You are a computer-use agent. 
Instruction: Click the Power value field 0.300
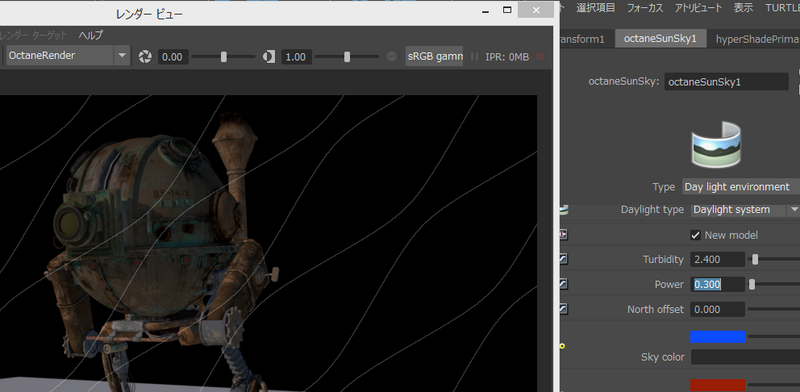click(718, 284)
